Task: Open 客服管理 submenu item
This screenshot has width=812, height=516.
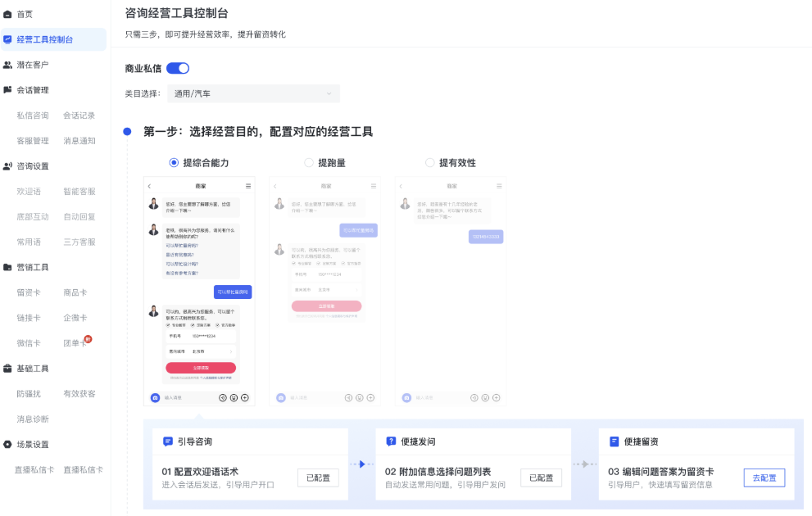Action: point(33,141)
